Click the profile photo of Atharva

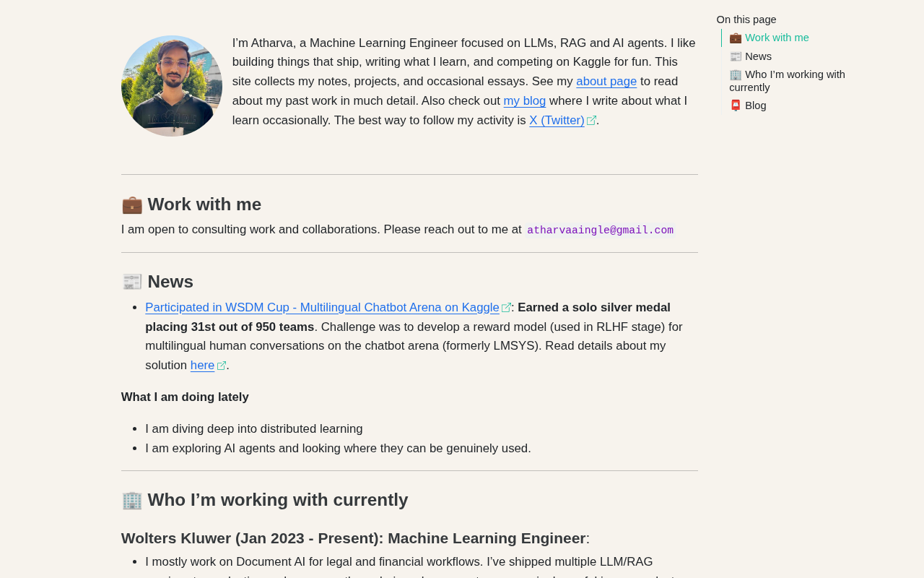(x=172, y=86)
